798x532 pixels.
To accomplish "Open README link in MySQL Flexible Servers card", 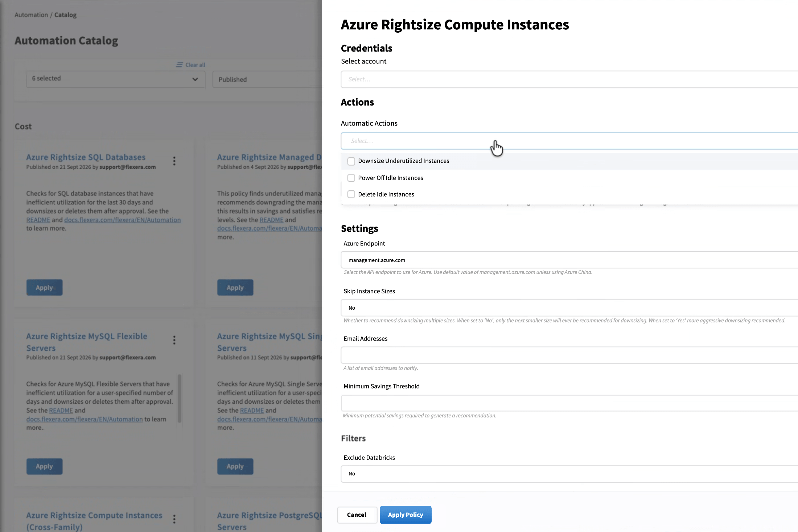I will (61, 410).
